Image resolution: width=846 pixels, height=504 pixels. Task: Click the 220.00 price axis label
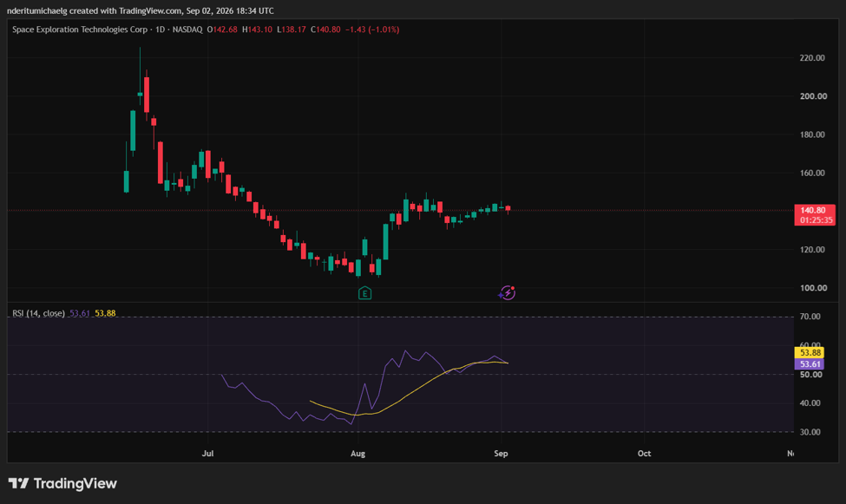pos(812,58)
